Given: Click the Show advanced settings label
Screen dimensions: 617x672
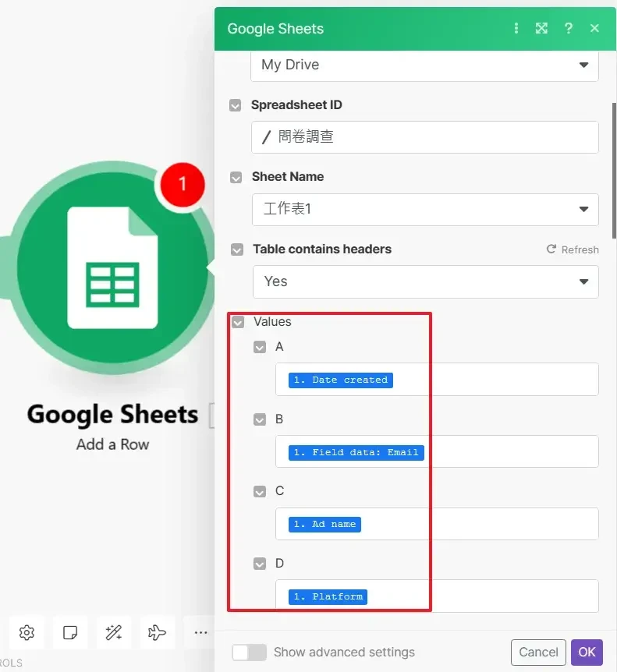Looking at the screenshot, I should point(344,653).
